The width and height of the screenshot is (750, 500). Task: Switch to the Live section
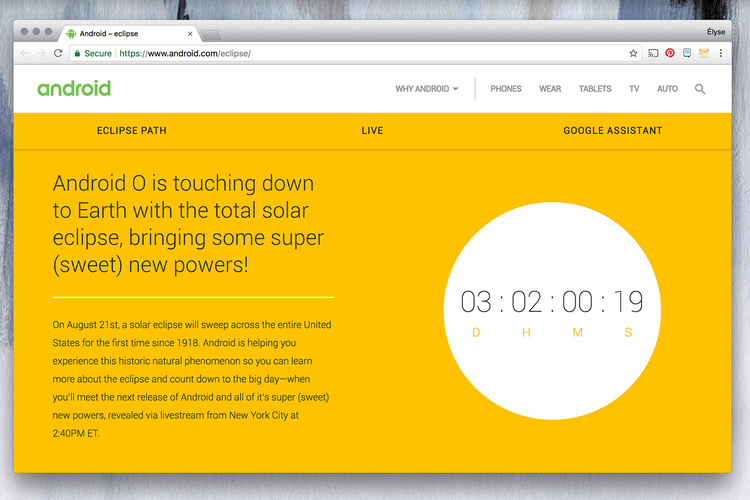[372, 131]
